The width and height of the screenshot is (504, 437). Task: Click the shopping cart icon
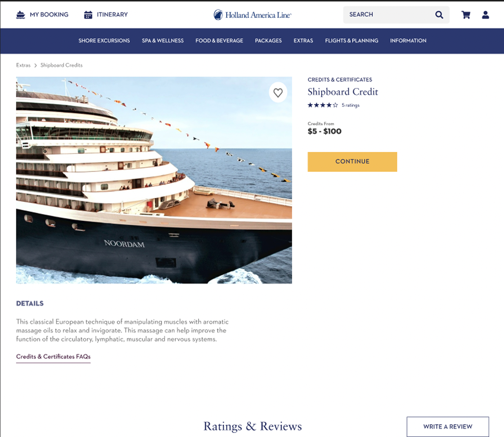(x=466, y=15)
